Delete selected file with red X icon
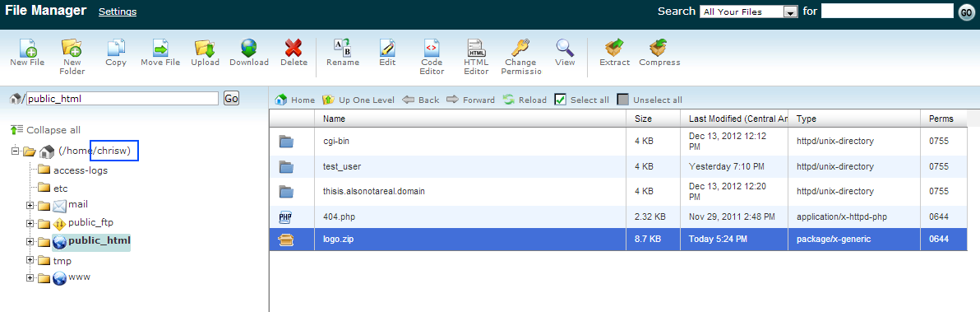The image size is (980, 312). [x=294, y=48]
